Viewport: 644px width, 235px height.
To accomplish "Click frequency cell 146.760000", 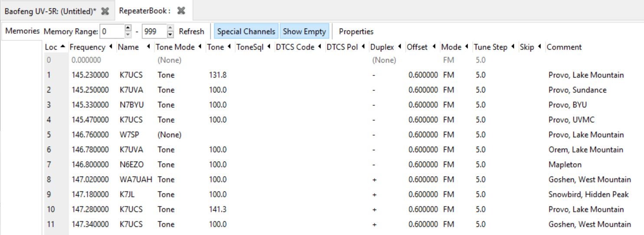I will pyautogui.click(x=90, y=135).
